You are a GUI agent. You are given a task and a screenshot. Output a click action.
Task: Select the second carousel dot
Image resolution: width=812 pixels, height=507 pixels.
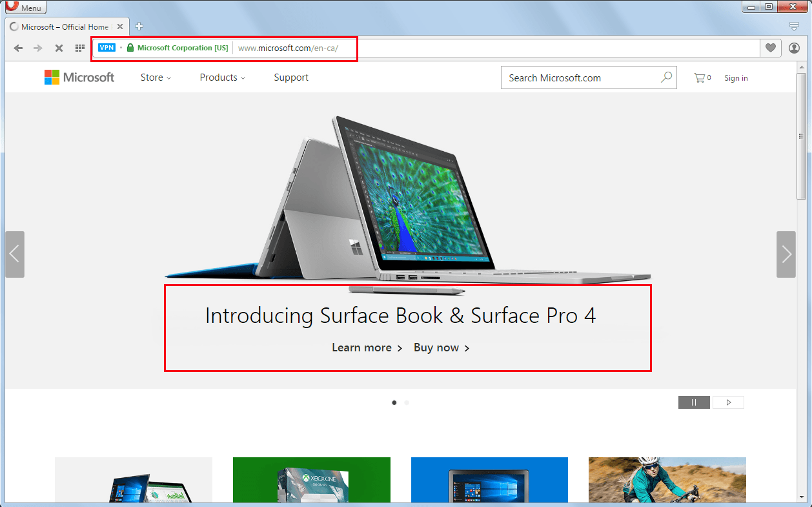(x=407, y=402)
